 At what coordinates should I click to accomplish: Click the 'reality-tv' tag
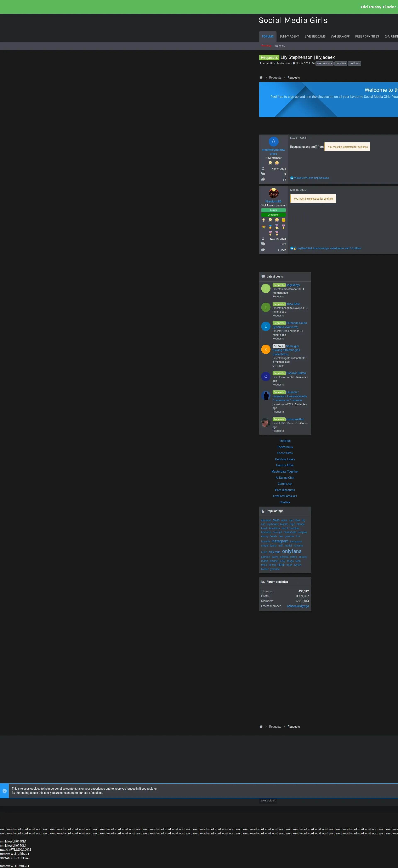click(x=354, y=63)
